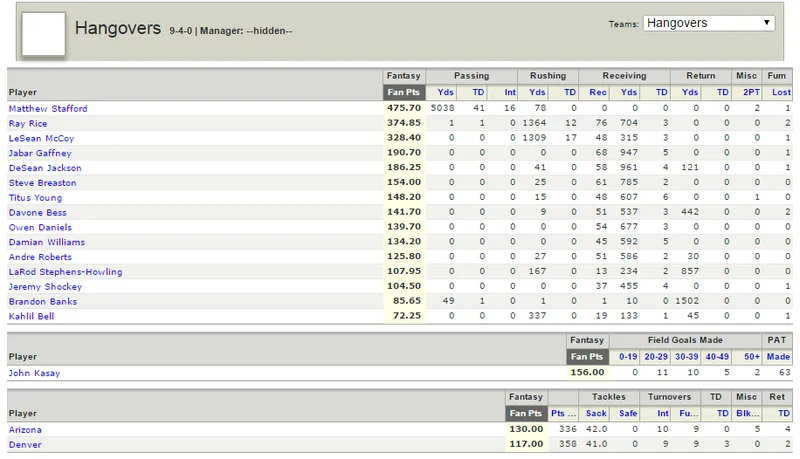
Task: Click LeSean McCoy's 1309 rushing yards
Action: coord(534,137)
